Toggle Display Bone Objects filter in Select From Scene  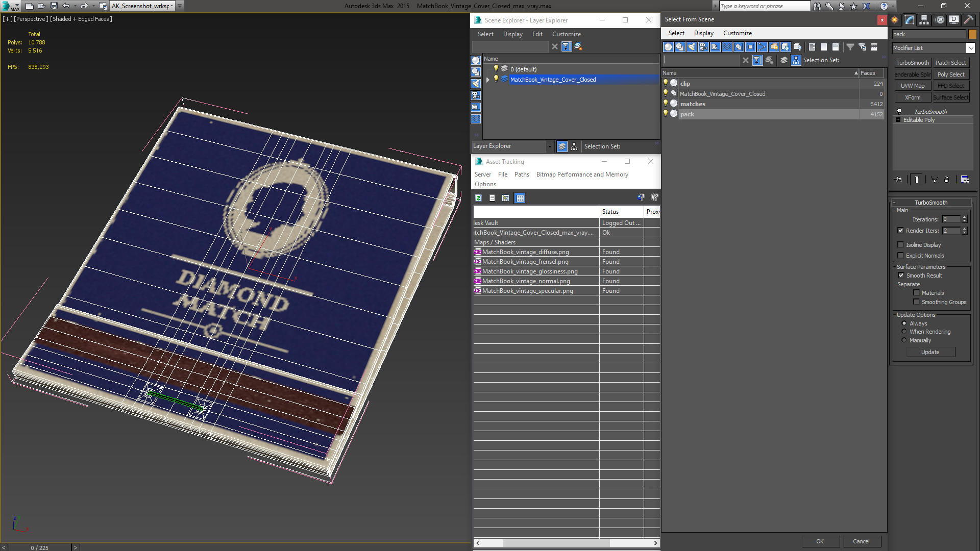762,47
